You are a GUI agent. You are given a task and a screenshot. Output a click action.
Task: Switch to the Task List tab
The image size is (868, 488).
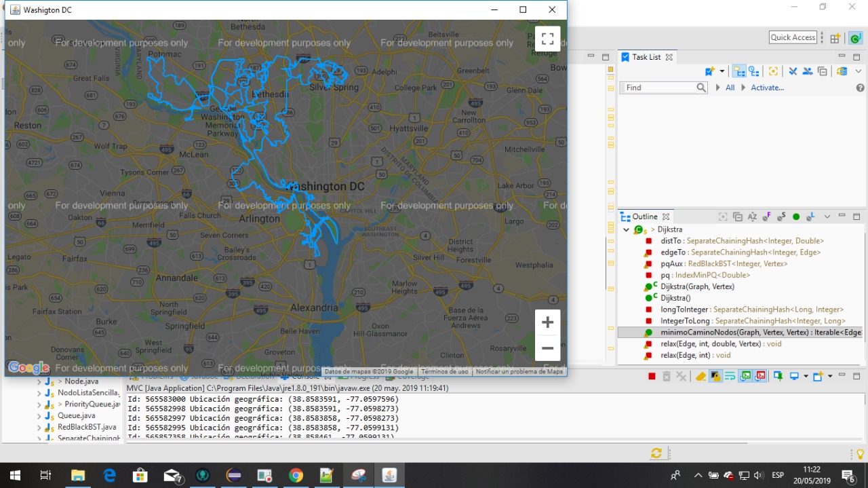[646, 57]
